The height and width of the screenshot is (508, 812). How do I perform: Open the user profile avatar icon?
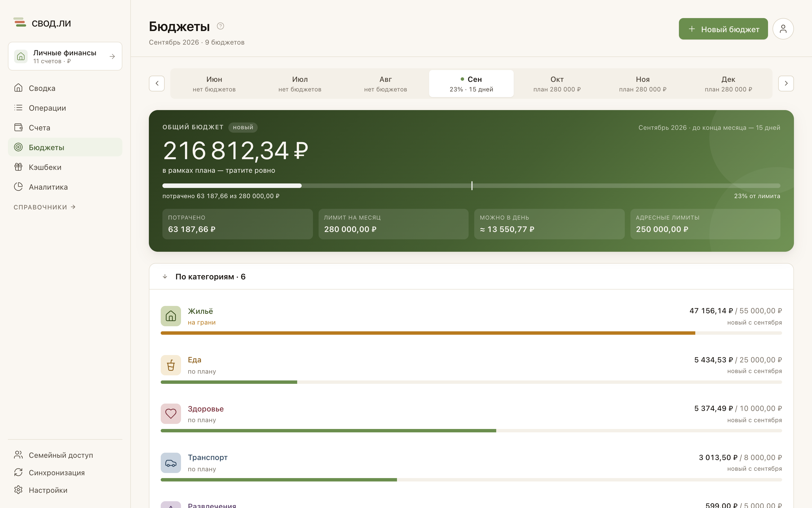click(783, 29)
